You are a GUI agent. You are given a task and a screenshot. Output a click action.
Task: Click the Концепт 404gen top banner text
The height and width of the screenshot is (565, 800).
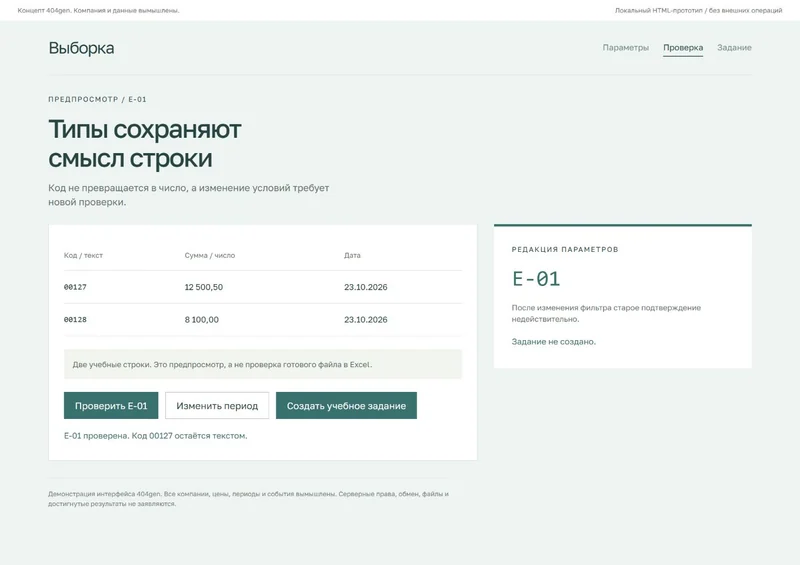pos(98,10)
